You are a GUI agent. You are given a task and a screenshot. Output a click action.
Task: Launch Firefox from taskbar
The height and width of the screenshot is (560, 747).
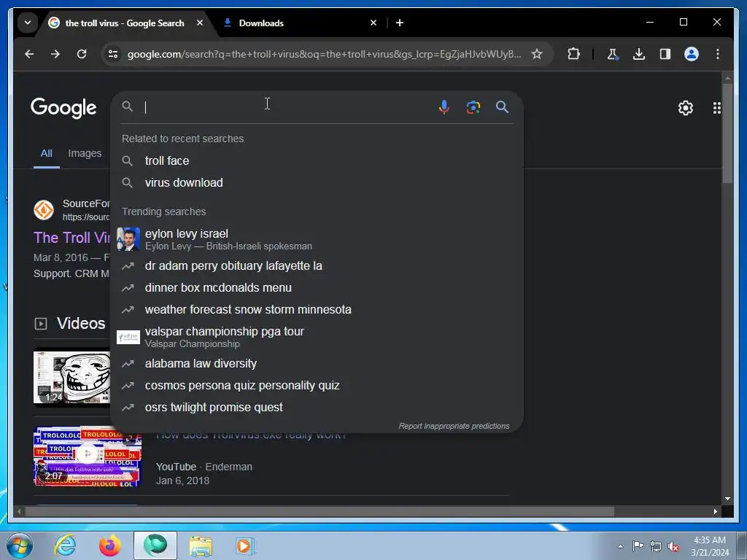click(109, 545)
